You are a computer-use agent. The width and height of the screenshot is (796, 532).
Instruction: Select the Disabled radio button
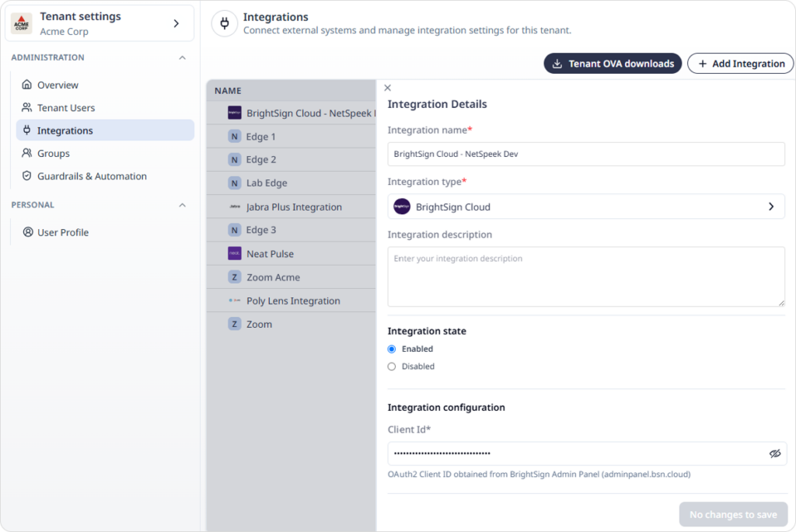click(x=392, y=367)
